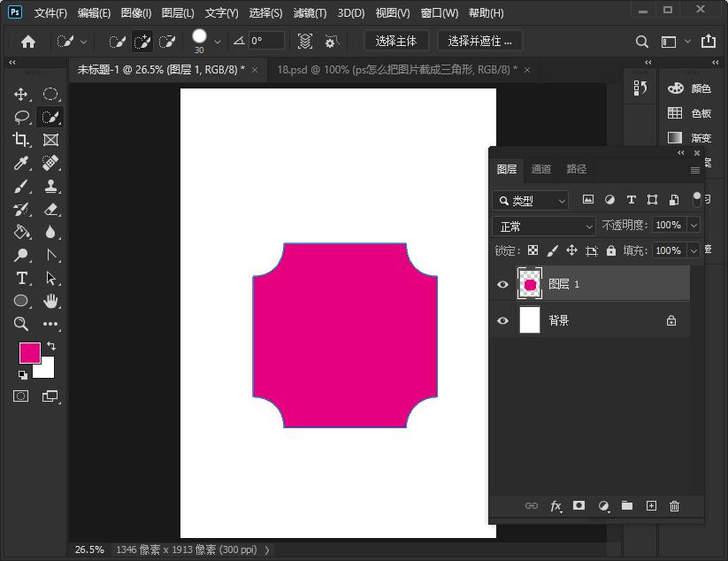Open the 正常 blend mode dropdown
The width and height of the screenshot is (728, 561).
click(x=544, y=227)
